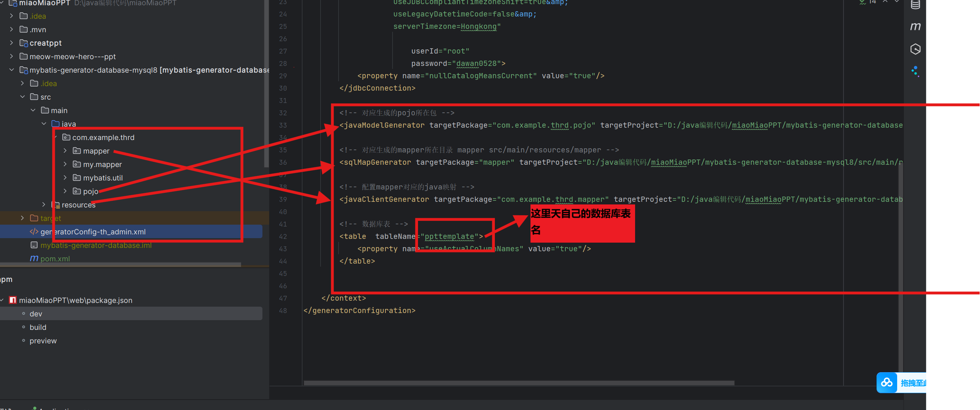
Task: Click the XML file icon of generatorConfig-th_admin.xml
Action: [33, 232]
